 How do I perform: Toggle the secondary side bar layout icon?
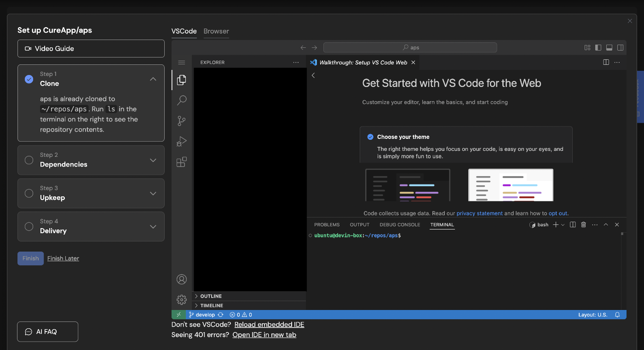[x=621, y=47]
